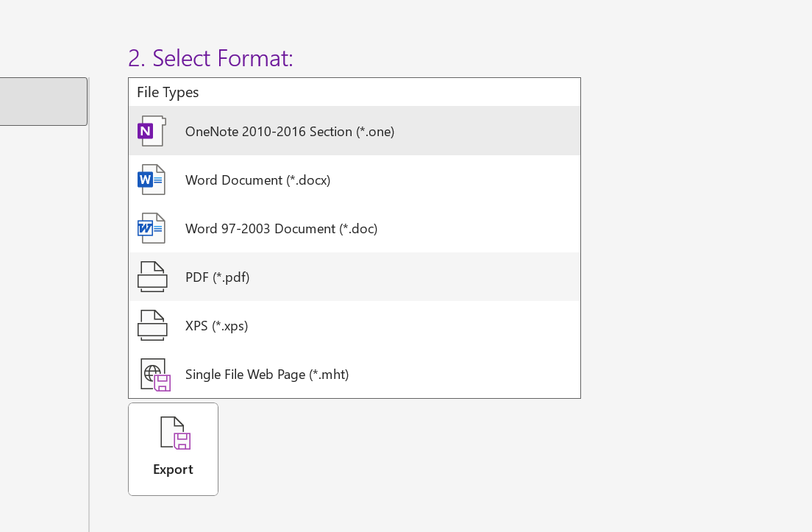Choose Word Document (*.docx) format
This screenshot has height=532, width=812.
coord(355,180)
